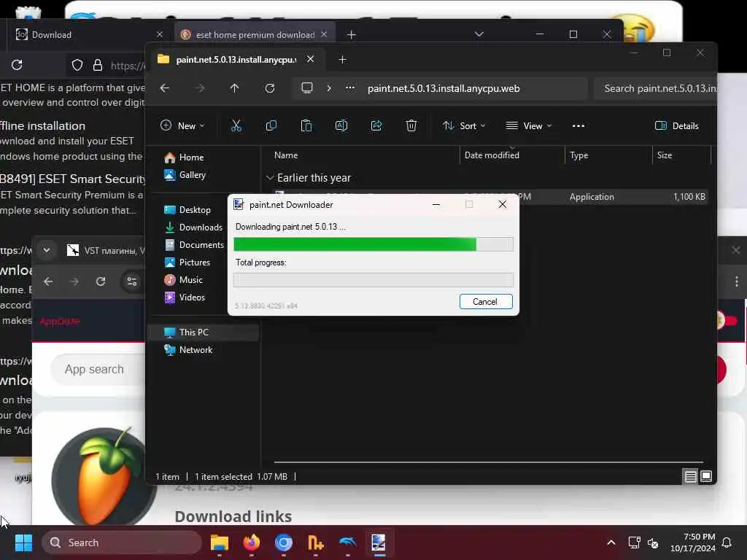Image resolution: width=747 pixels, height=560 pixels.
Task: Open the New menu in File Explorer
Action: [x=182, y=125]
